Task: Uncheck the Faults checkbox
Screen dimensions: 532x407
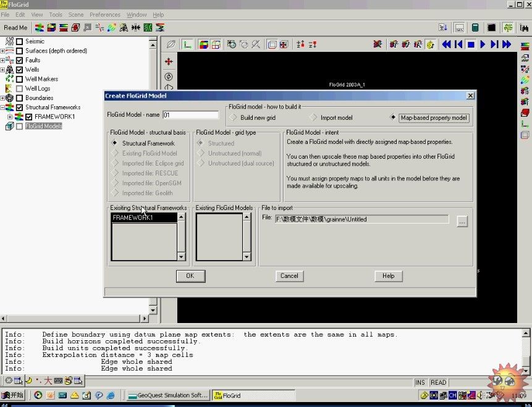Action: tap(19, 61)
